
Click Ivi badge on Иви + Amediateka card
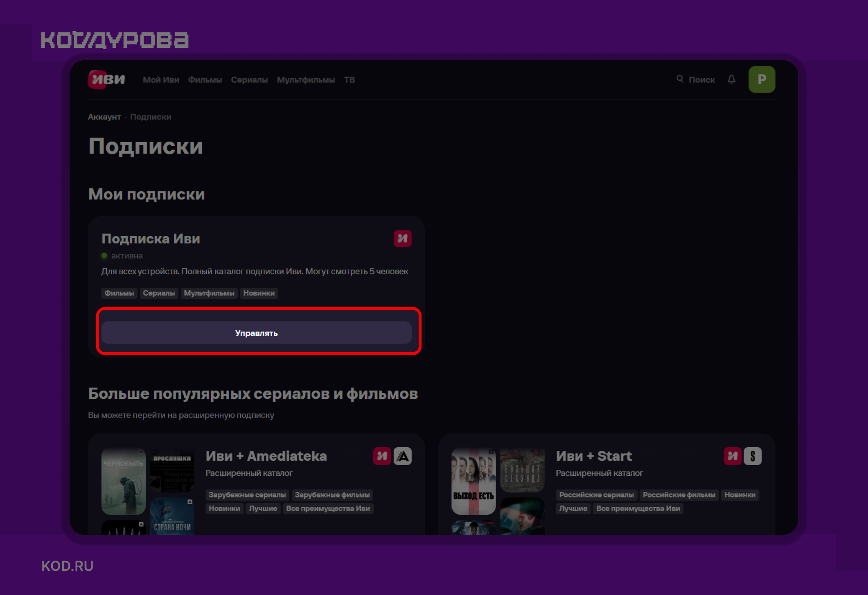pyautogui.click(x=382, y=456)
